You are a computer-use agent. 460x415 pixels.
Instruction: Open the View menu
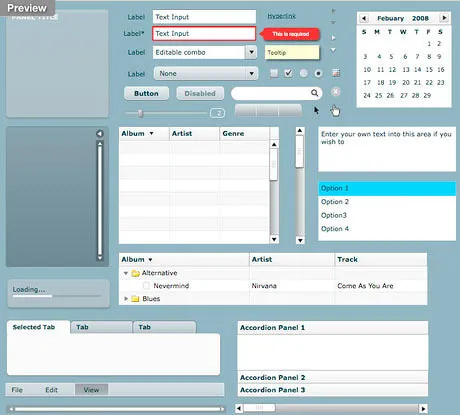(x=91, y=390)
